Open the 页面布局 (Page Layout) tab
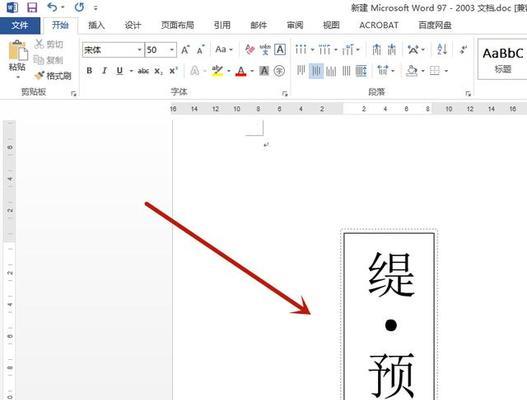527x400 pixels. [x=177, y=25]
